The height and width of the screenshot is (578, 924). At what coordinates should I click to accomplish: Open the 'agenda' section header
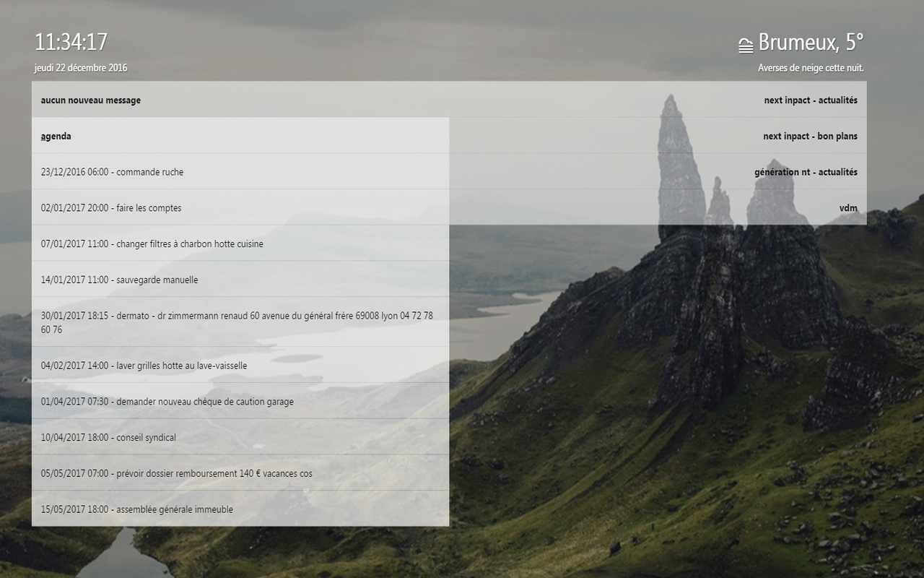coord(240,136)
